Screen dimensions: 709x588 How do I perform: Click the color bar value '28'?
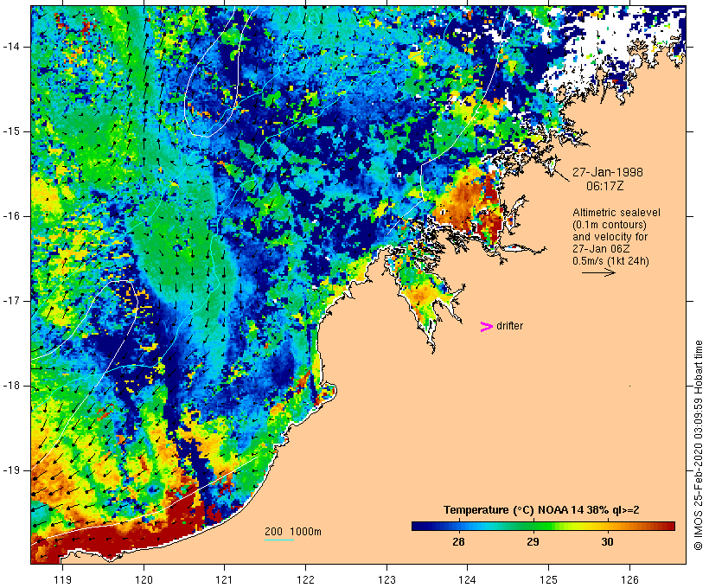458,541
